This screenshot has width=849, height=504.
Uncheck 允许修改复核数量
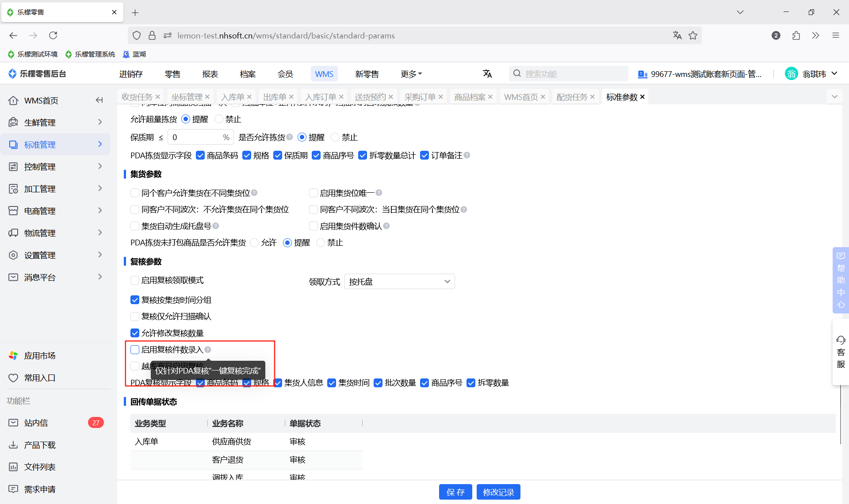135,333
